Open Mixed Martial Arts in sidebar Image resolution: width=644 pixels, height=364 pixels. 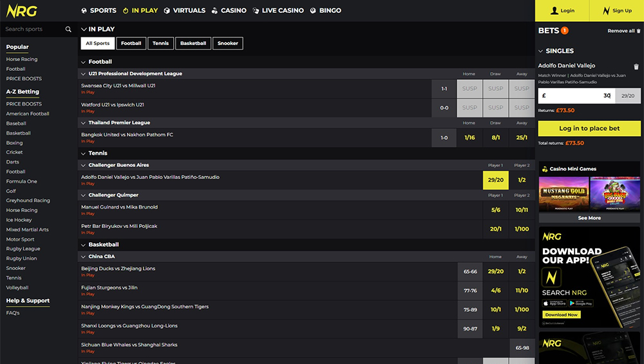(27, 229)
